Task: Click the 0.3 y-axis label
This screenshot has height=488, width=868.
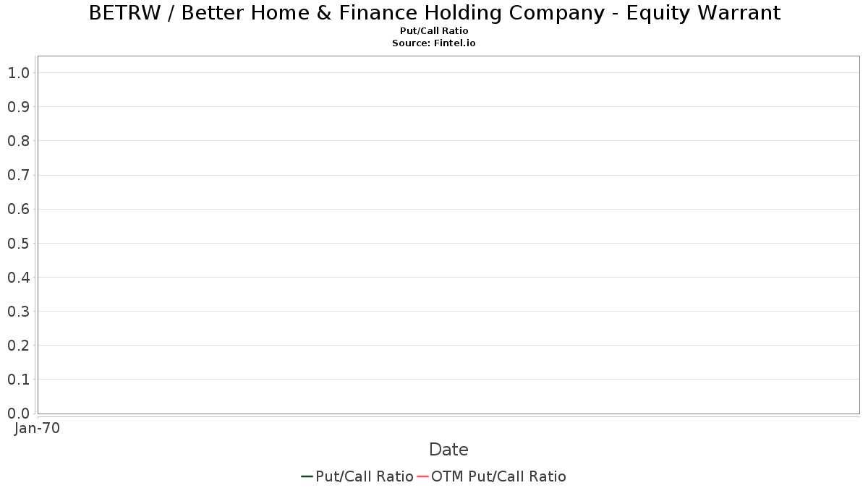Action: click(18, 311)
